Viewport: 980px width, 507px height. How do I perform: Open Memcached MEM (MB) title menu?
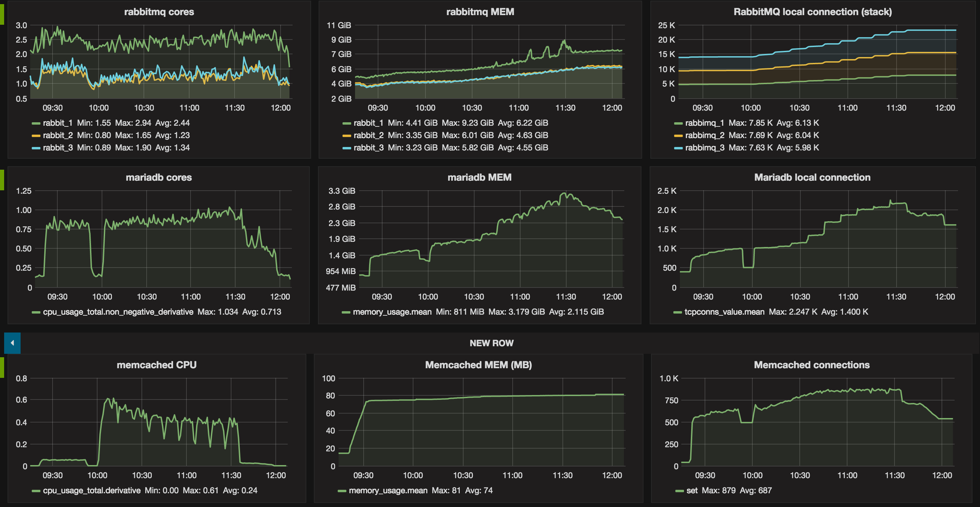tap(478, 365)
